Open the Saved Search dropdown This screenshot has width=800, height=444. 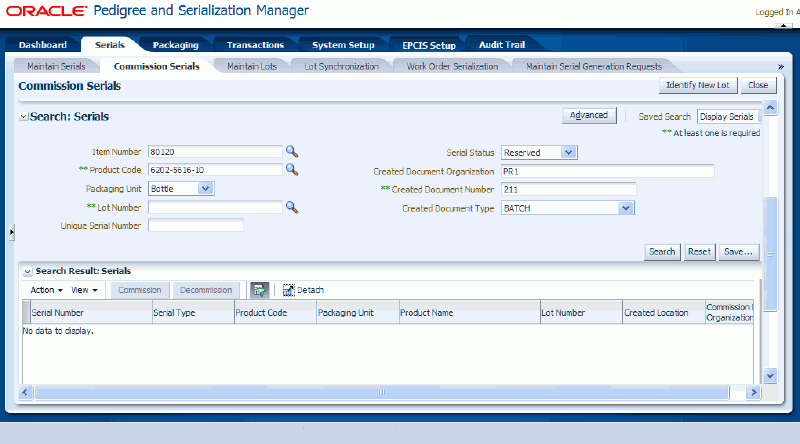[729, 116]
